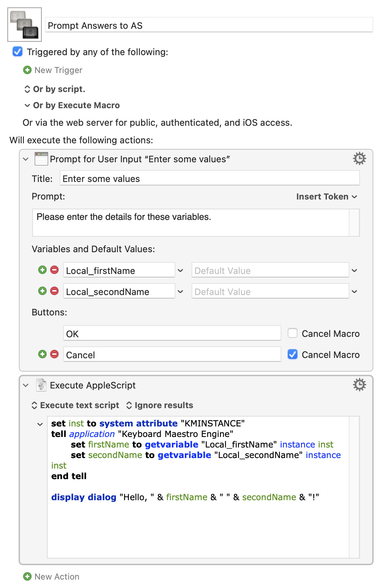
Task: Delete the Local_secondName variable row
Action: point(54,291)
